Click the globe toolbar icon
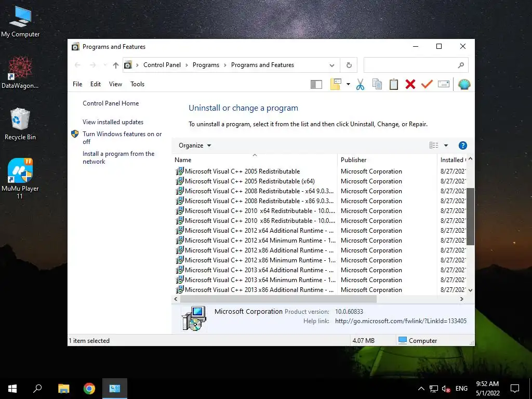This screenshot has width=532, height=399. click(464, 84)
